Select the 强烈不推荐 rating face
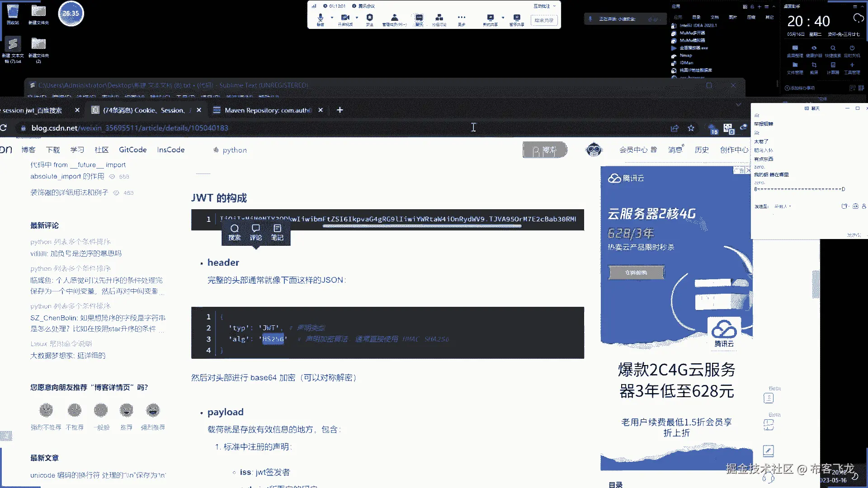Image resolution: width=868 pixels, height=488 pixels. 46,410
